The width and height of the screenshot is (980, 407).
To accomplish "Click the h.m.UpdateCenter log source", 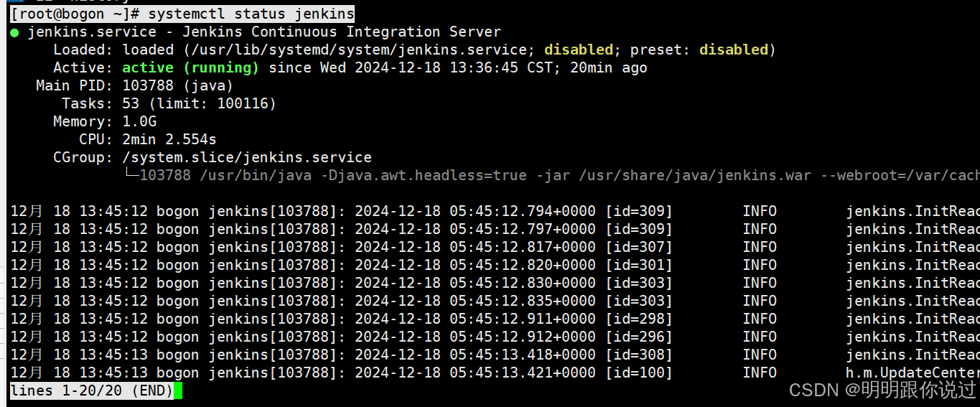I will [x=913, y=373].
